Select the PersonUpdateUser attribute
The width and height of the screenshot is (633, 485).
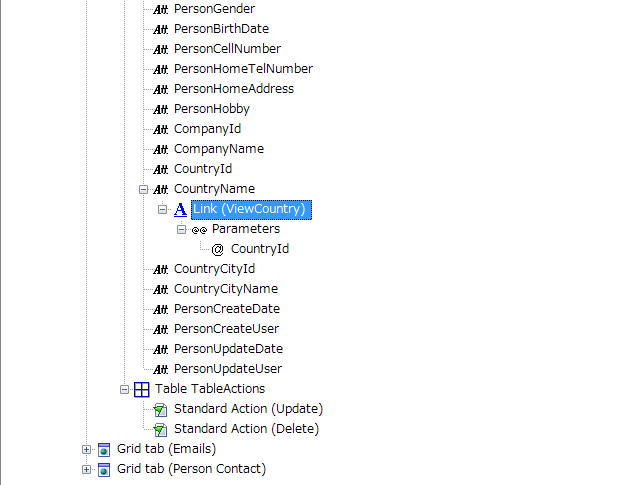pos(227,369)
